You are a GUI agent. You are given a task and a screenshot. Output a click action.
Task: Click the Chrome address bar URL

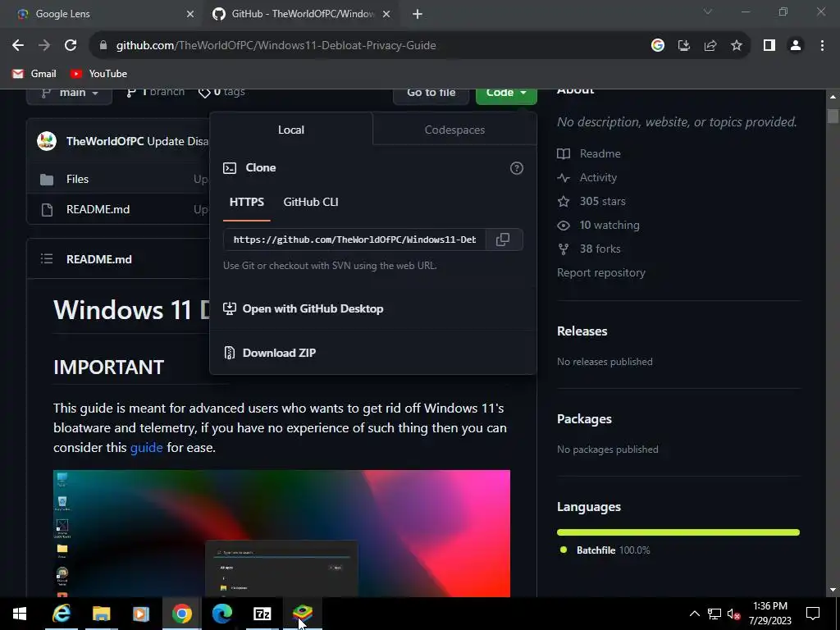pyautogui.click(x=276, y=46)
